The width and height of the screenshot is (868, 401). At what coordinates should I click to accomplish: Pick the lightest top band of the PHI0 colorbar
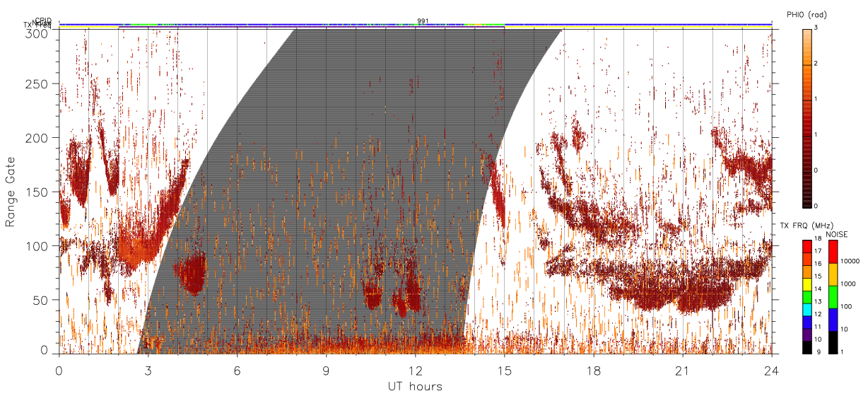click(x=807, y=47)
